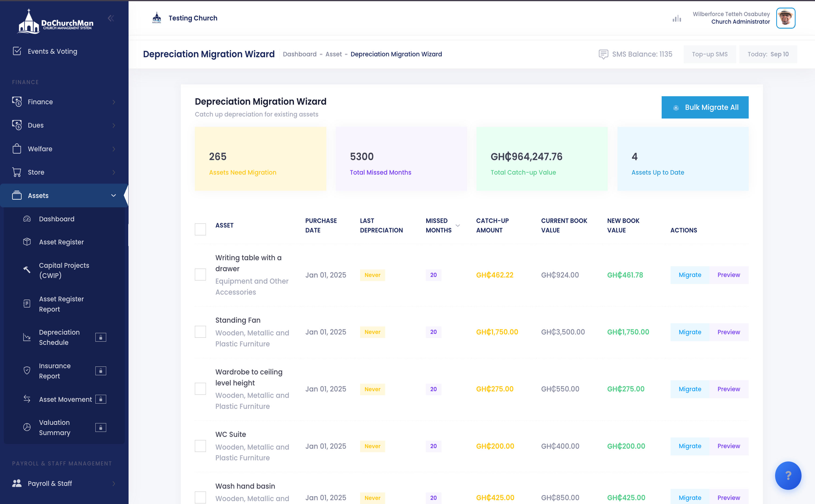The height and width of the screenshot is (504, 815).
Task: Expand the Payroll & Staff chevron
Action: (114, 484)
